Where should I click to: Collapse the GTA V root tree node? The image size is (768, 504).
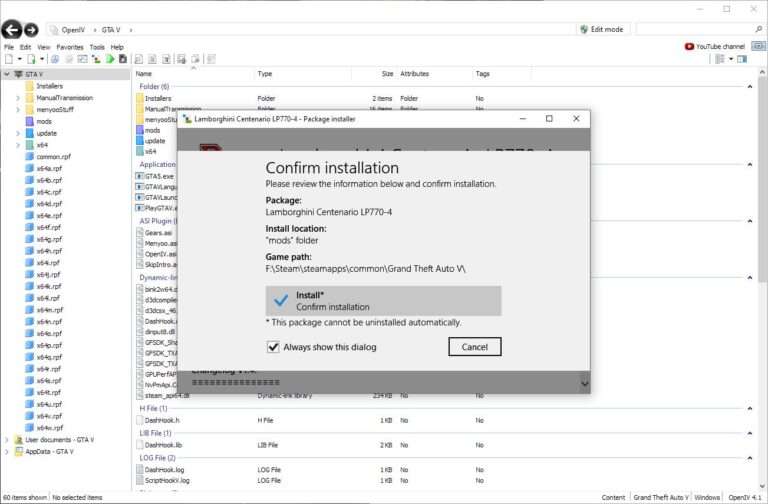coord(7,74)
